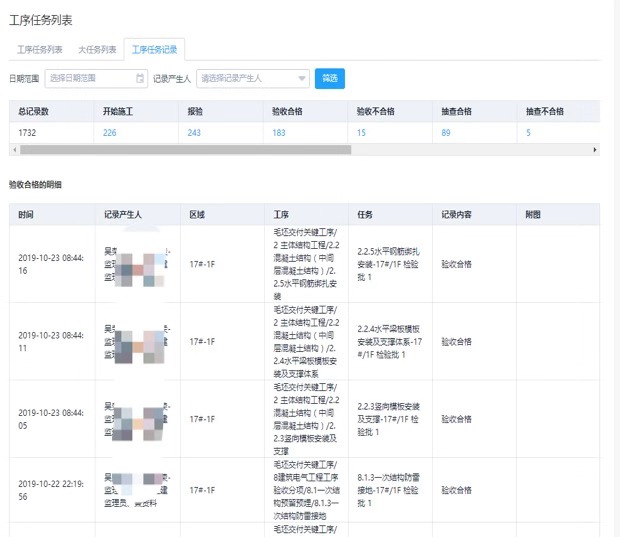Click task 8.1.3一次结构防雷接地 cell
This screenshot has height=537, width=620.
(388, 490)
